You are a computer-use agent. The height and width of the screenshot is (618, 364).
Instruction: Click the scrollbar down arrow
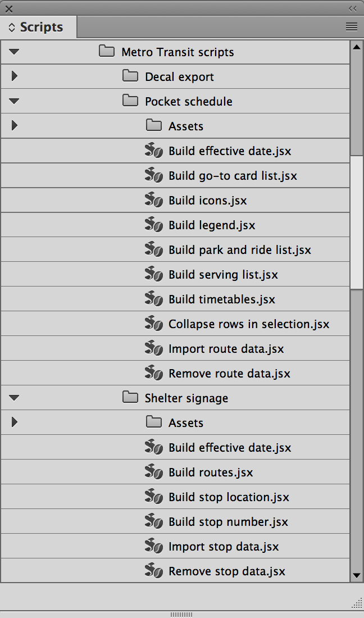(x=357, y=575)
